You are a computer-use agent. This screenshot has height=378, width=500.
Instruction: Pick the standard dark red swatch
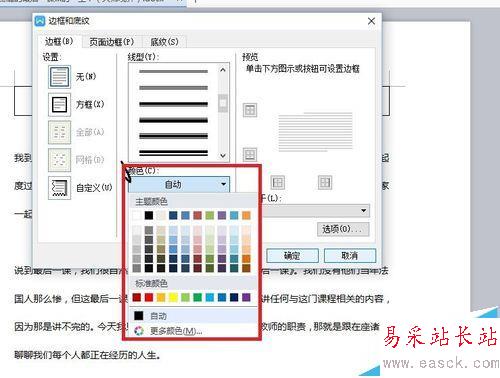137,297
